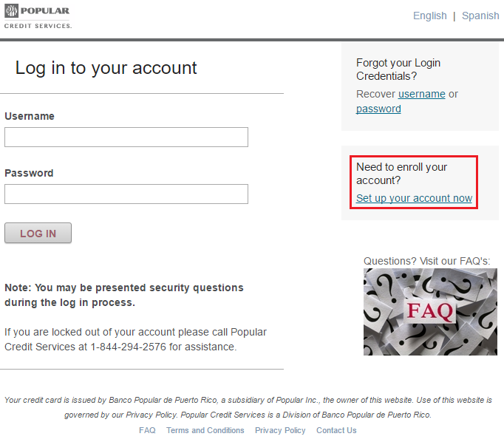Click the "Need to enroll your account?" text

click(x=401, y=174)
